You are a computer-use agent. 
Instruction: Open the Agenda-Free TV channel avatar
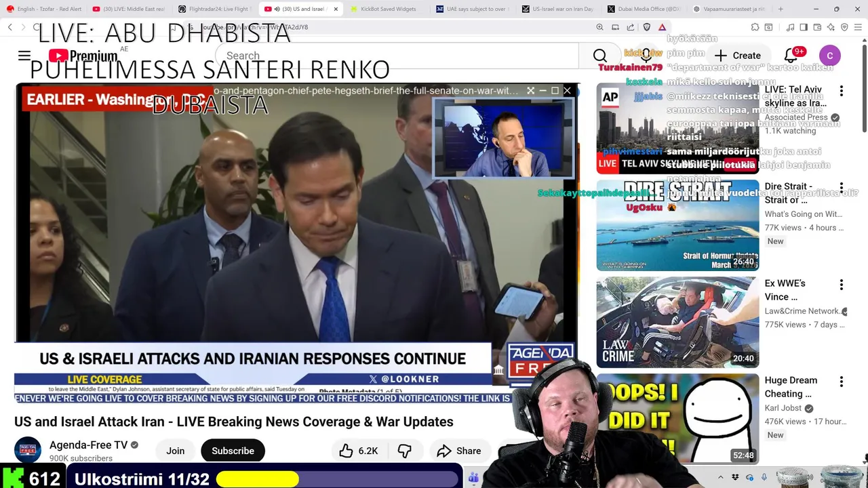[28, 450]
